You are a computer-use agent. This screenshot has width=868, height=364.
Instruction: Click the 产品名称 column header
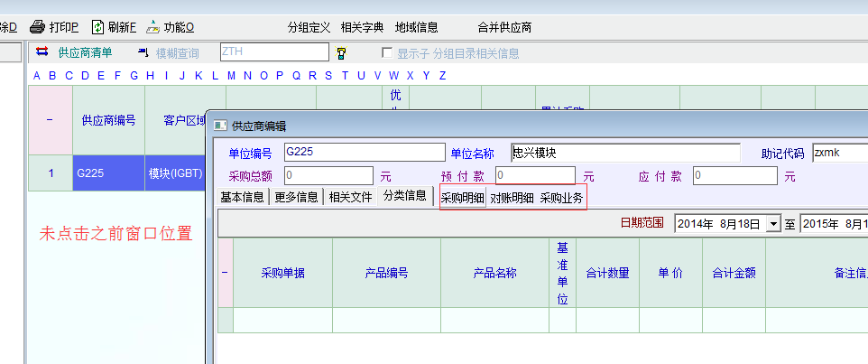click(494, 273)
